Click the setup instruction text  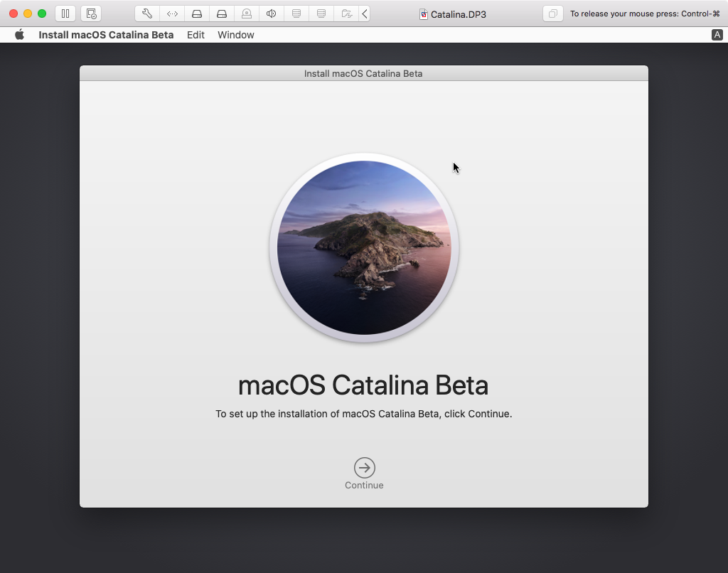pyautogui.click(x=363, y=414)
